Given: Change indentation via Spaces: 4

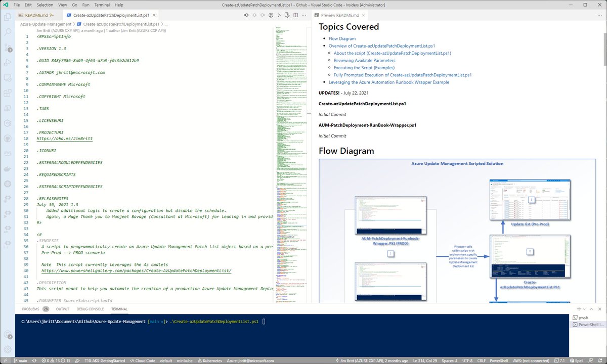Looking at the screenshot, I should (450, 360).
